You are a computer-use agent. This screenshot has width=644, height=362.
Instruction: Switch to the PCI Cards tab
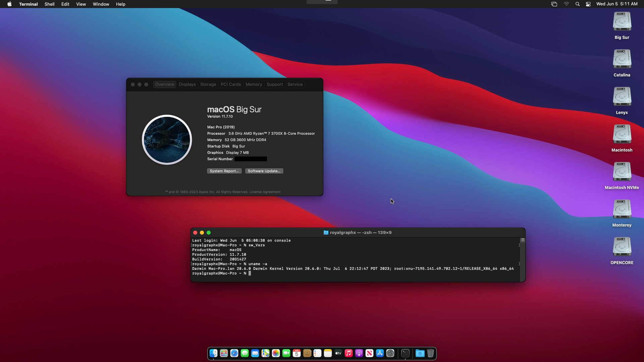[x=231, y=84]
